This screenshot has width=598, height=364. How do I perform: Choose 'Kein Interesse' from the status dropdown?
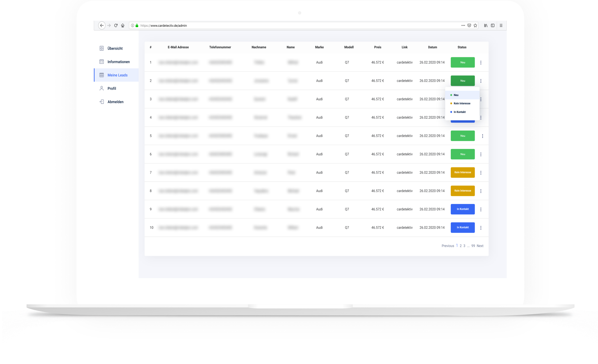point(462,104)
